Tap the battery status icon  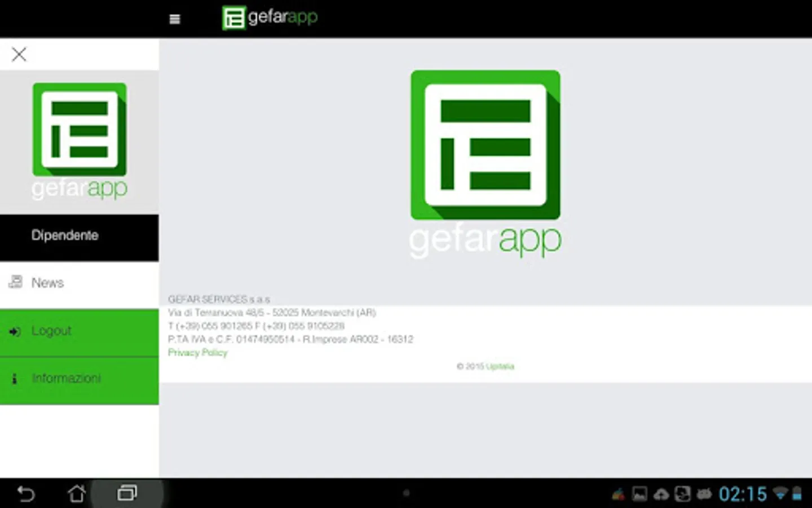[797, 494]
